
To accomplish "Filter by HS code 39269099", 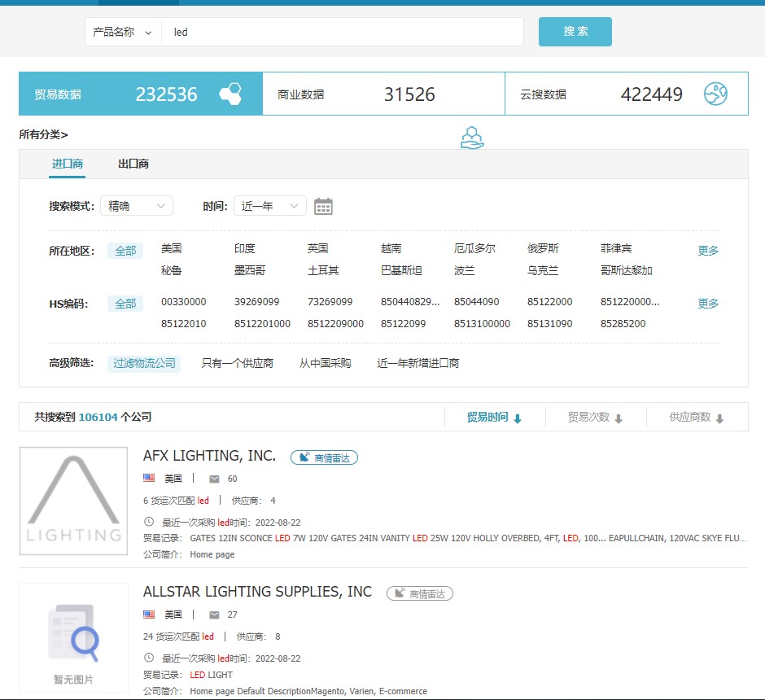I will (x=256, y=302).
